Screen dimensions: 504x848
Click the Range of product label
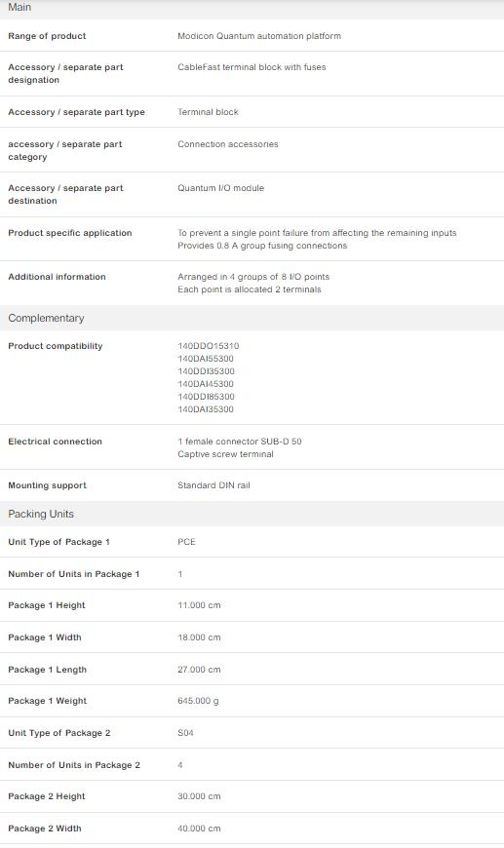pos(47,36)
